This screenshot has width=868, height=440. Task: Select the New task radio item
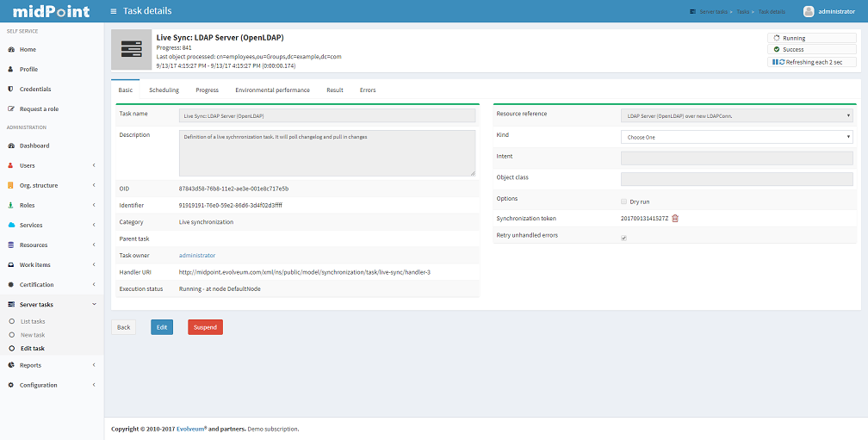coord(12,335)
